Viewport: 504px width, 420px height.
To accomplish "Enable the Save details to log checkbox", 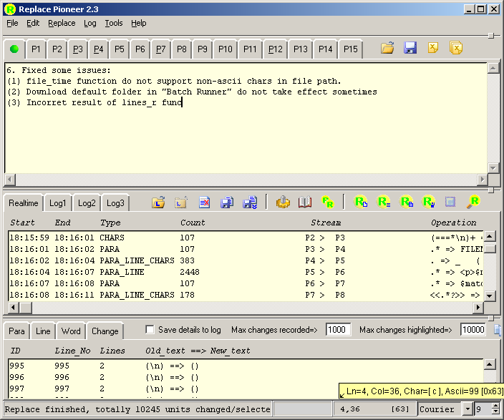I will point(150,330).
